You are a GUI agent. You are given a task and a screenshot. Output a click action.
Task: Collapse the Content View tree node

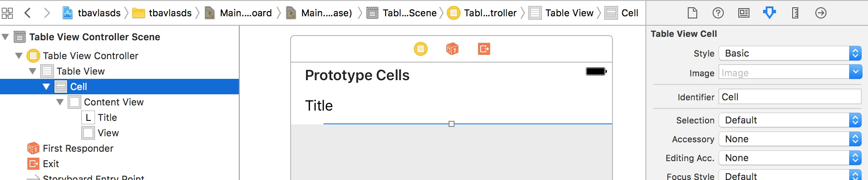(x=60, y=102)
